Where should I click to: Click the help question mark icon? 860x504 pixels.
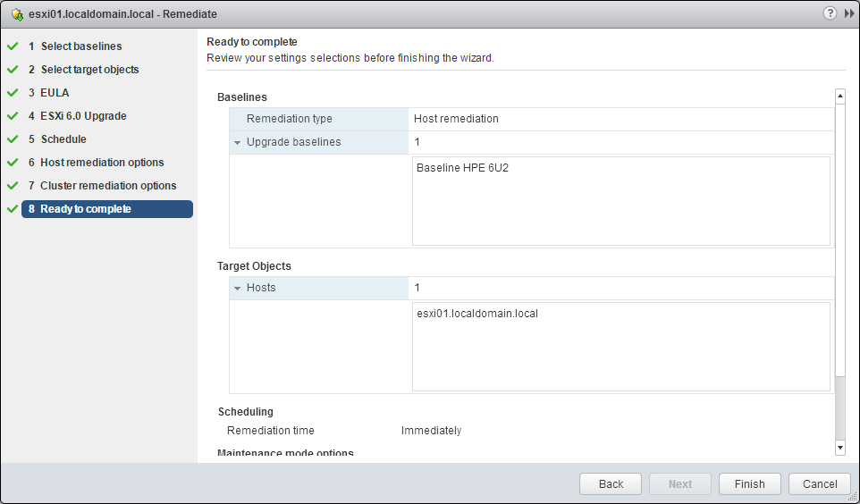(830, 13)
